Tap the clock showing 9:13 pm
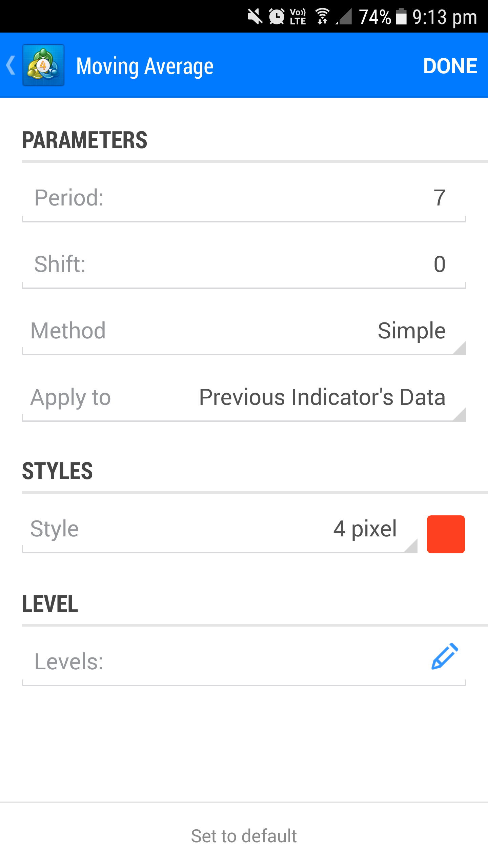This screenshot has height=868, width=488. [x=445, y=17]
